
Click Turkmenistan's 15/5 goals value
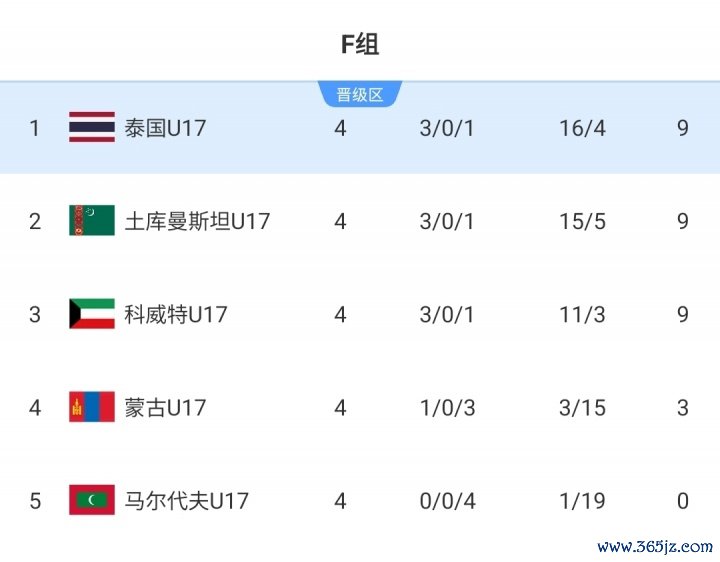click(582, 221)
